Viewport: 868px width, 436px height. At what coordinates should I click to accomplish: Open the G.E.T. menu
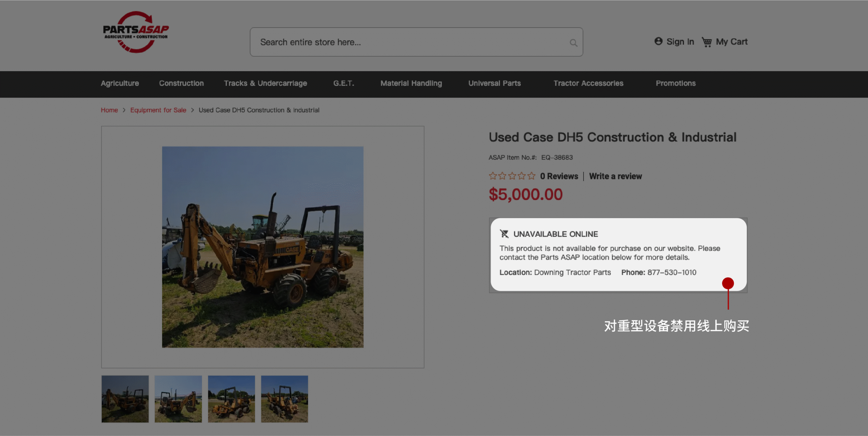point(343,83)
